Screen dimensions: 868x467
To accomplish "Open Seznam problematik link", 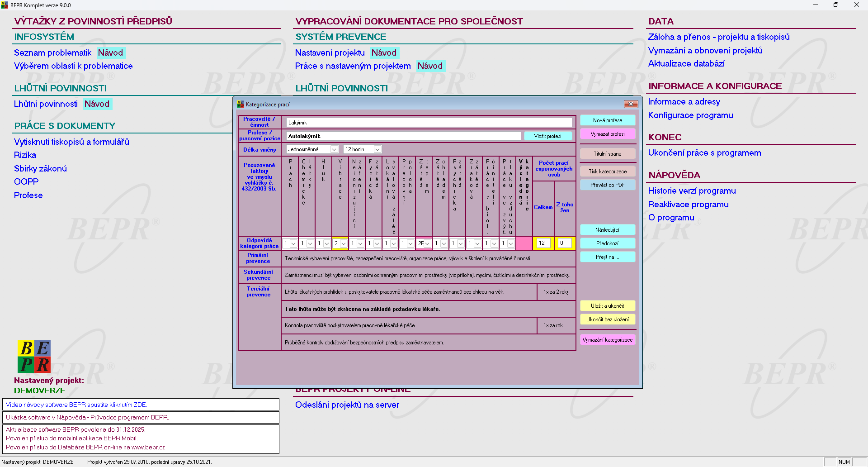I will click(x=52, y=53).
